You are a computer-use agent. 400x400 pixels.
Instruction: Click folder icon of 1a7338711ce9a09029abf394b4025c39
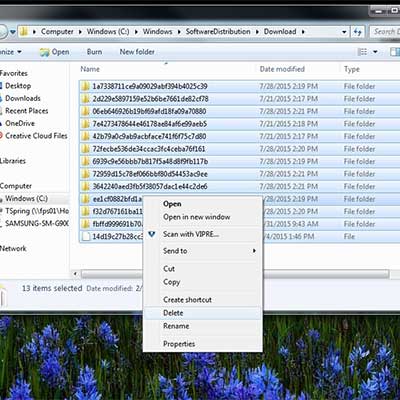pos(86,86)
